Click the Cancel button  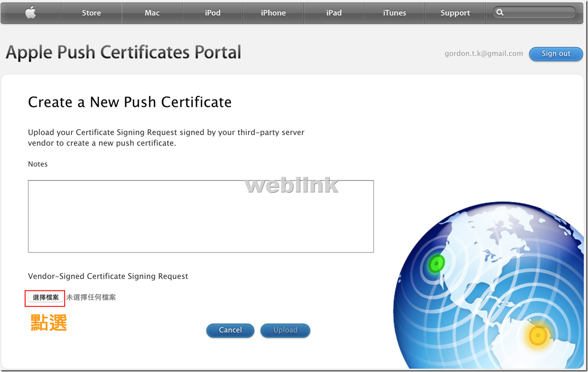coord(230,330)
